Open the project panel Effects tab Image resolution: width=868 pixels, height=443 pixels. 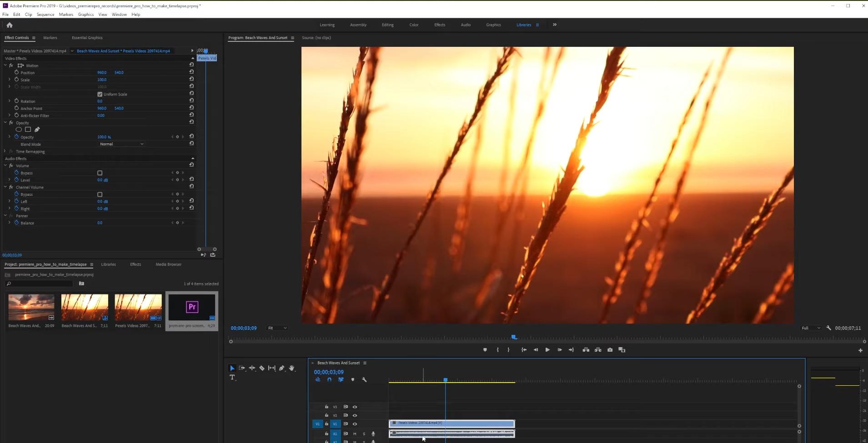[x=135, y=264]
